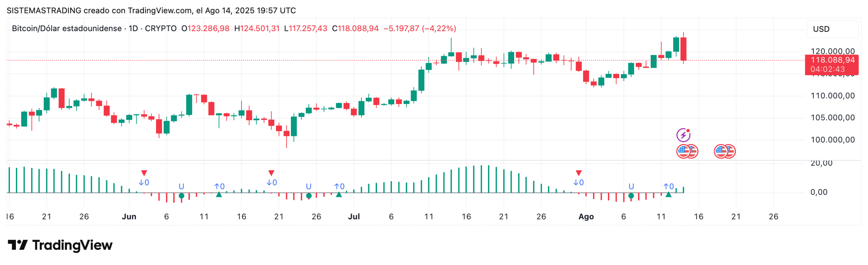
Task: Click the green circle marker near August 7
Action: [x=631, y=196]
